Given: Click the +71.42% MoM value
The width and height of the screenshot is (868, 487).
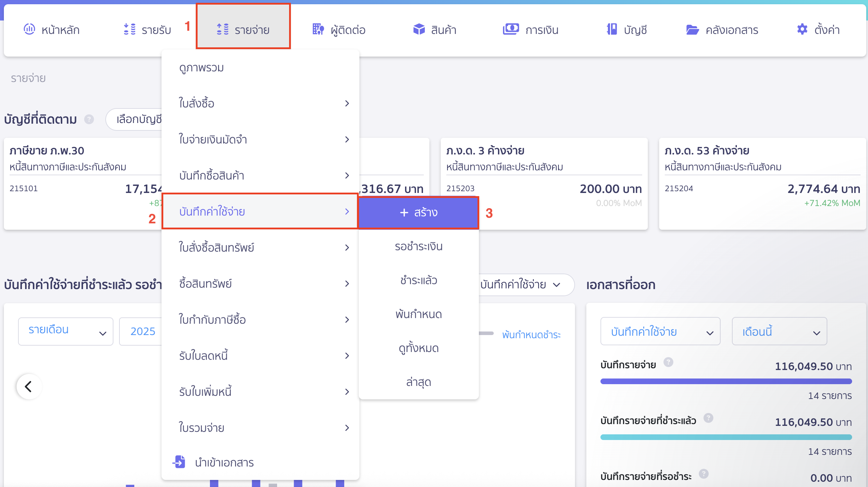Looking at the screenshot, I should [x=832, y=203].
